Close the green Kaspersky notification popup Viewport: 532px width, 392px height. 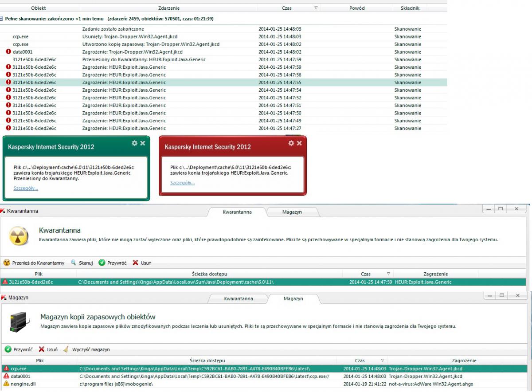143,143
